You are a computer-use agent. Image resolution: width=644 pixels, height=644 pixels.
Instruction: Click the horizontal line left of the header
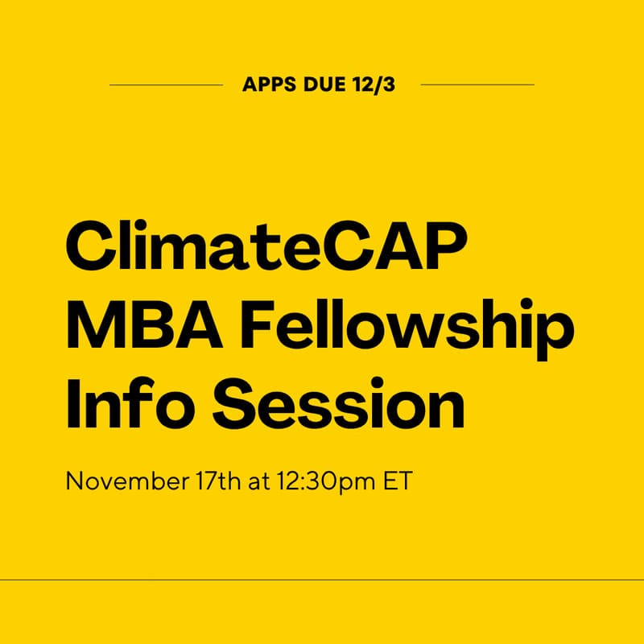(166, 85)
